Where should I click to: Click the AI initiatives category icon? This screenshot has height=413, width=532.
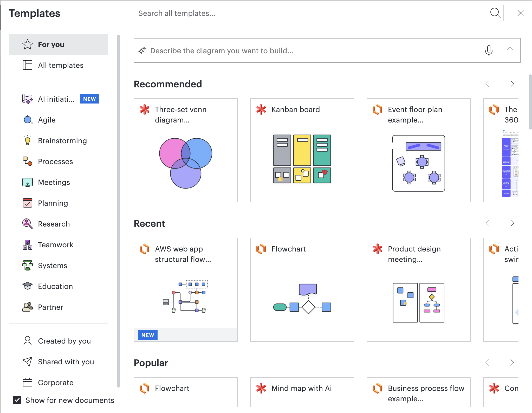pyautogui.click(x=28, y=99)
